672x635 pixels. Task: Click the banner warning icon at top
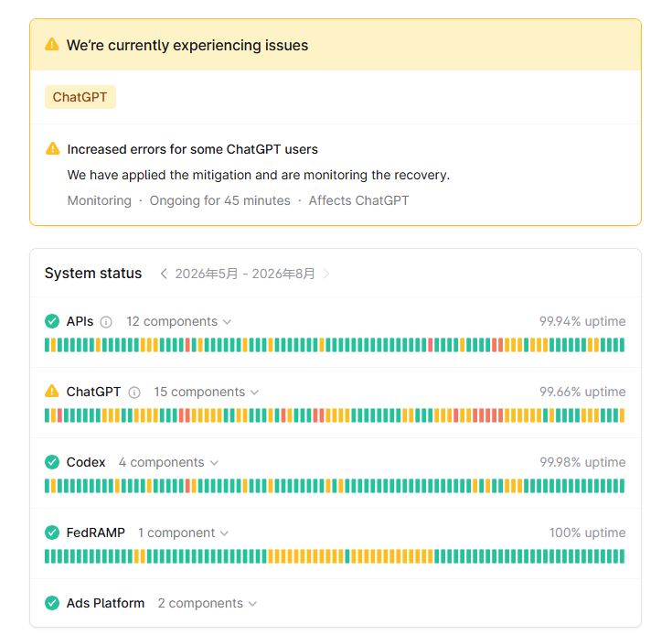click(52, 44)
